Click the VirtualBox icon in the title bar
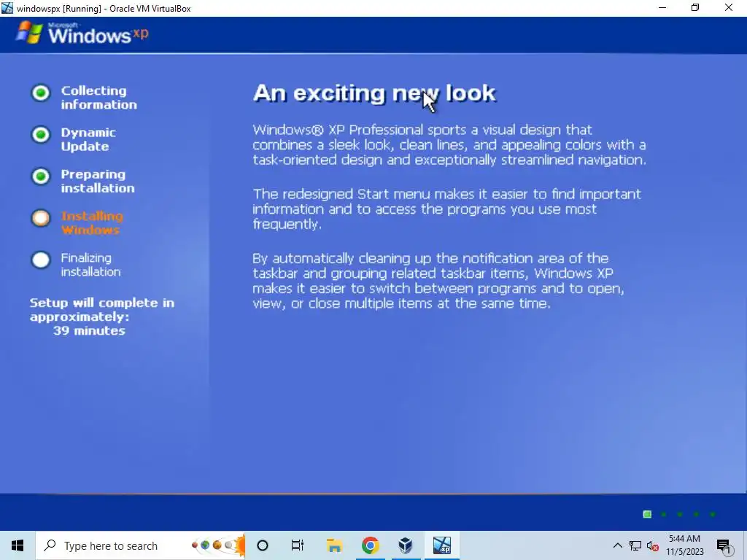747x560 pixels. pyautogui.click(x=7, y=8)
